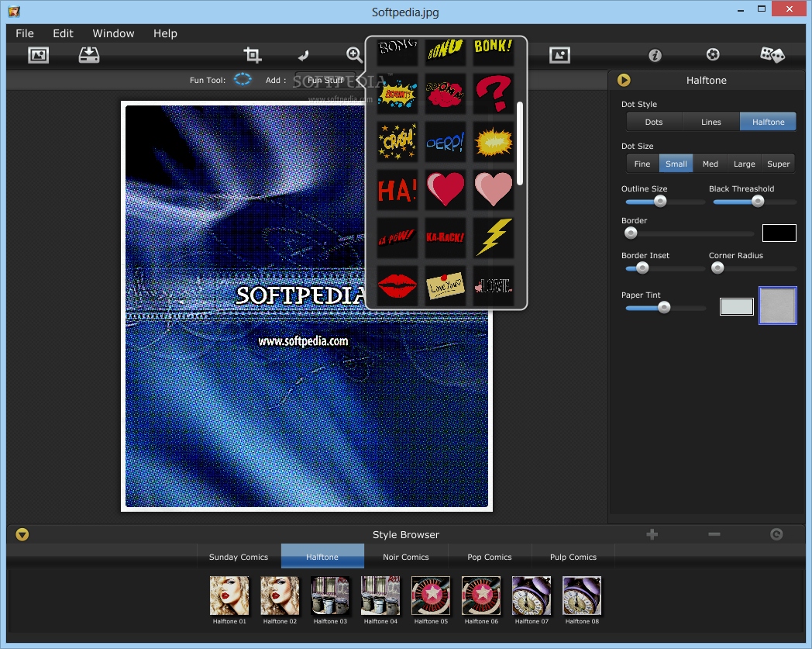Open the black border color swatch
Viewport: 812px width, 649px height.
(x=779, y=233)
